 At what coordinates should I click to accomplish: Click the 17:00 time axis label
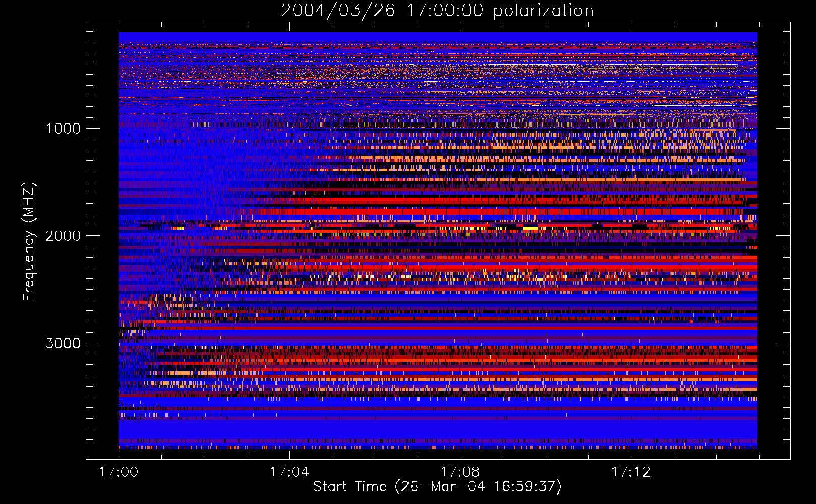[119, 472]
